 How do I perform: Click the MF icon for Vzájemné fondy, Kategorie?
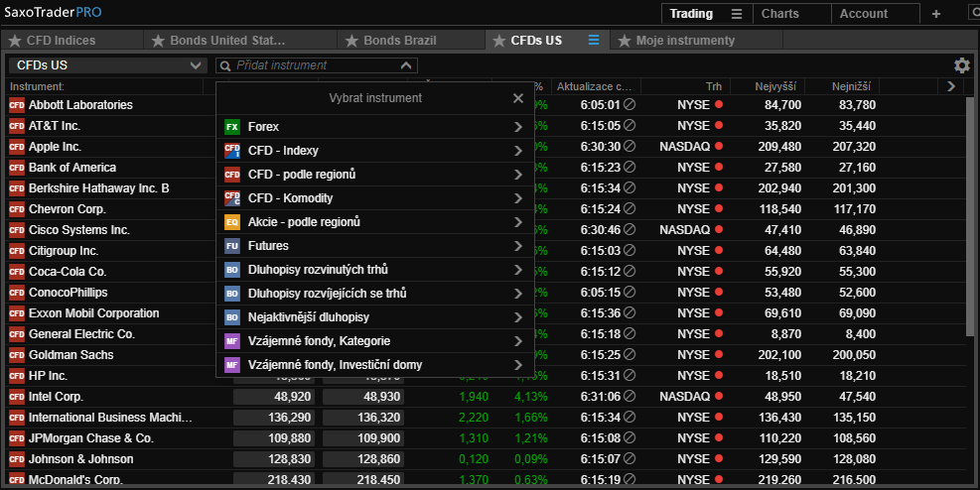(232, 341)
